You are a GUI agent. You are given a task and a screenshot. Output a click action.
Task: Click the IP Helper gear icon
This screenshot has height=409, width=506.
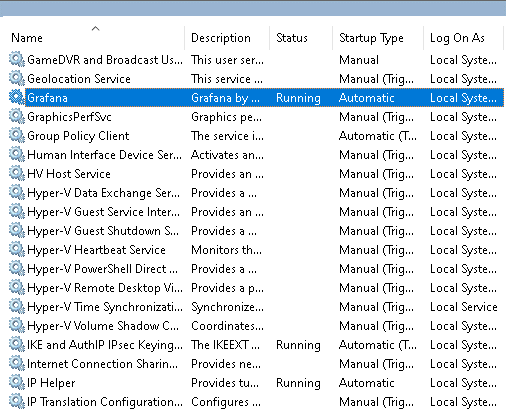(17, 383)
